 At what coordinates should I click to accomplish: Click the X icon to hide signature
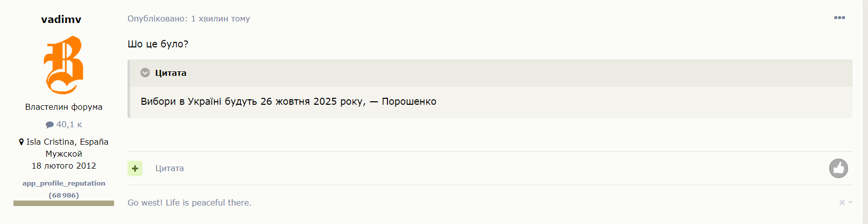pos(842,203)
